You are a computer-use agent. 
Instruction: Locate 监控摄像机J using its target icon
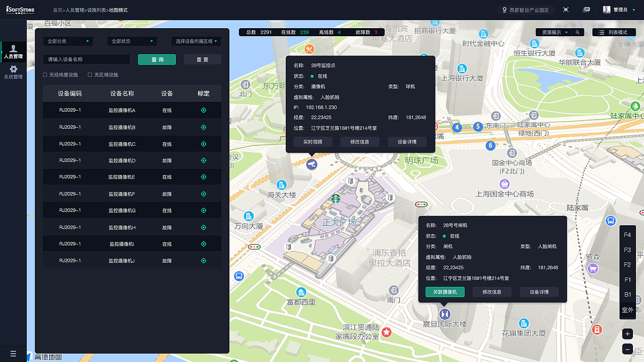(204, 261)
